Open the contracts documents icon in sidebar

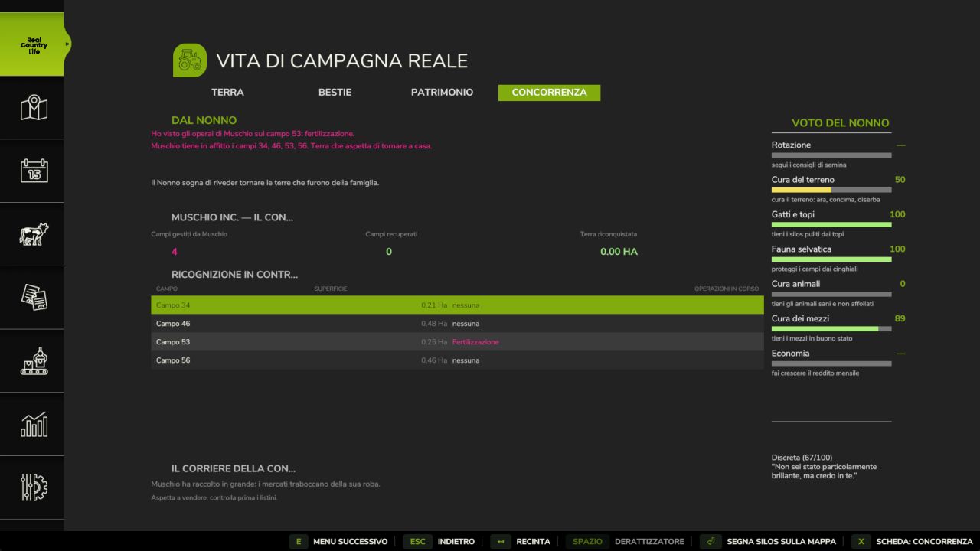point(32,298)
